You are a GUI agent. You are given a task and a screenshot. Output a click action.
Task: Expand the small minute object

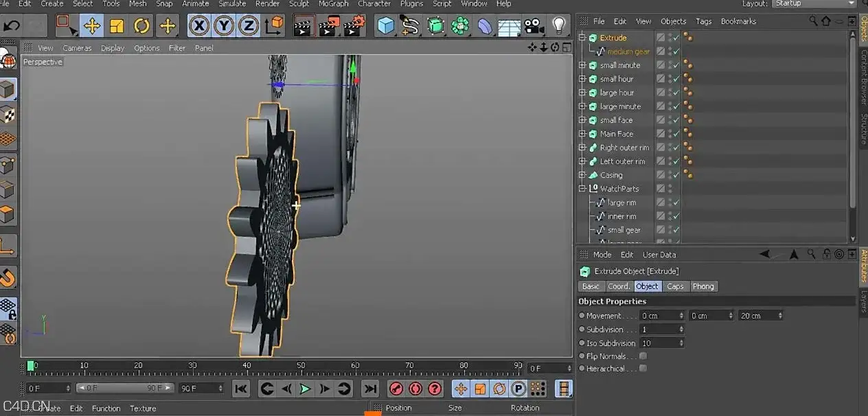point(582,65)
